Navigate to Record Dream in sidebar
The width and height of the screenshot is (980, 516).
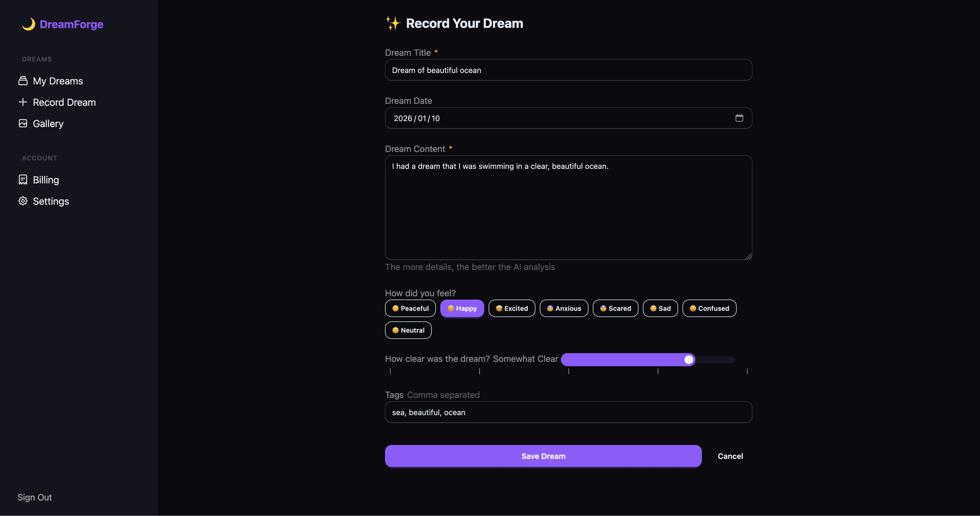coord(64,102)
